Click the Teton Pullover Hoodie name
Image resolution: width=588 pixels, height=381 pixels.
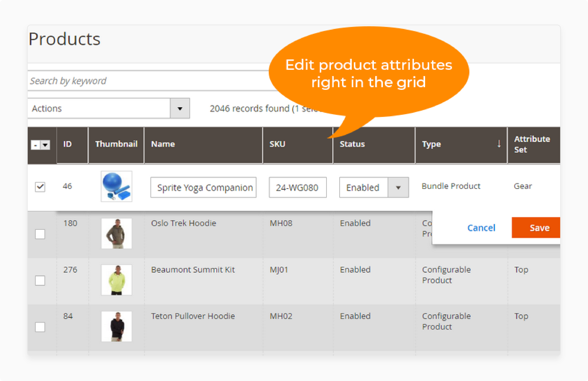(x=193, y=316)
